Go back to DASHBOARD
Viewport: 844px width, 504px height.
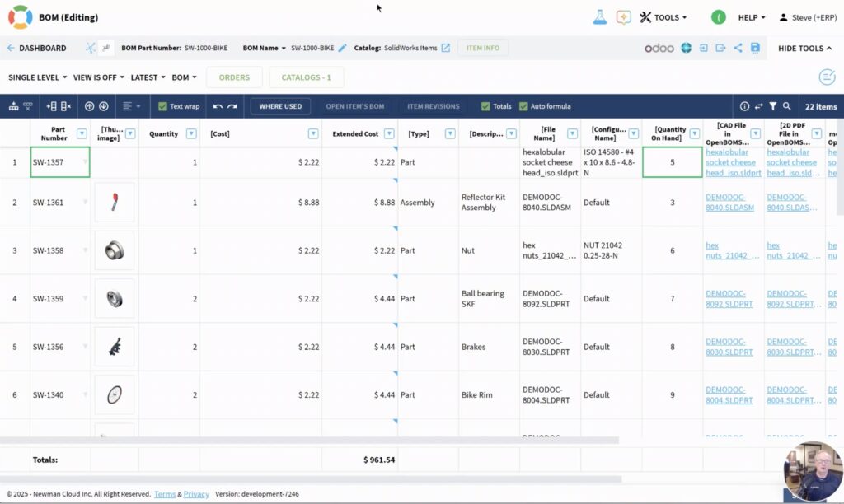pos(36,49)
